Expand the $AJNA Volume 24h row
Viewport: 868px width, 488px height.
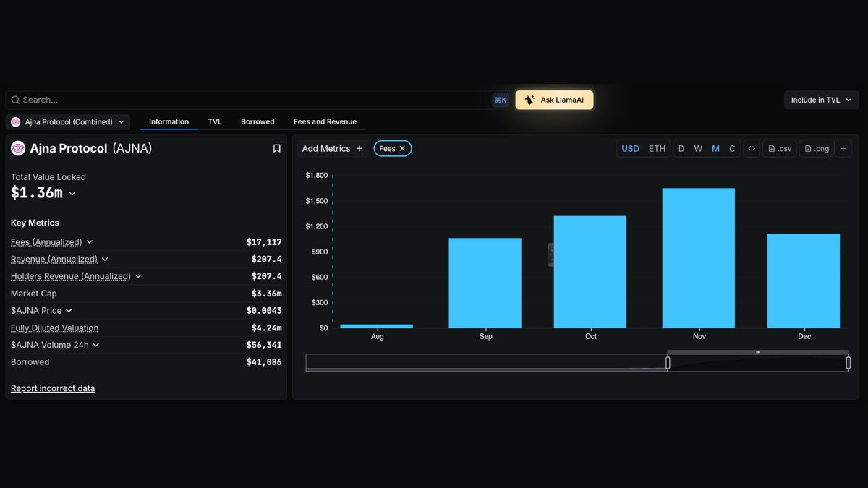tap(95, 345)
